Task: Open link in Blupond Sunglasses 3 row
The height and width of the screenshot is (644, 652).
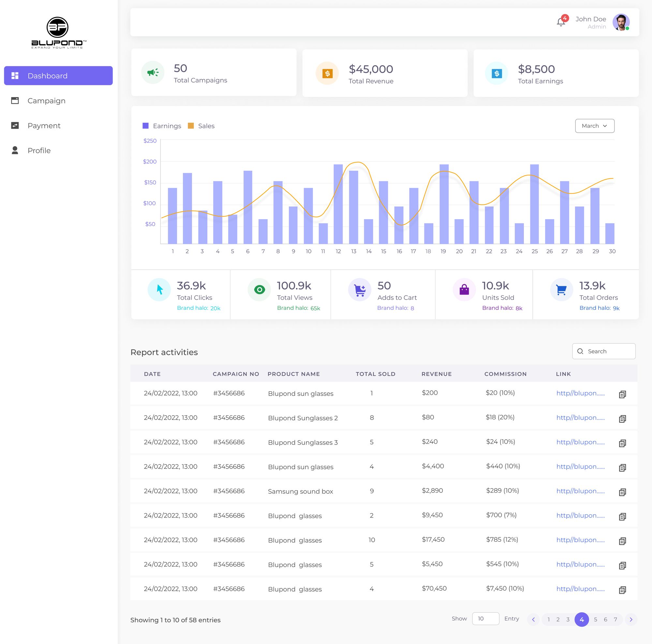Action: click(580, 442)
